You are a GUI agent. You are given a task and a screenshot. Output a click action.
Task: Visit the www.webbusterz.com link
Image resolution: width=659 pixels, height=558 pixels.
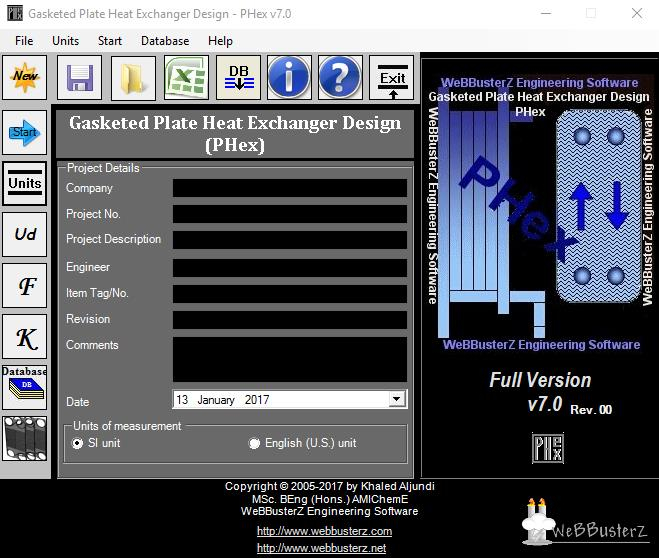pos(324,531)
